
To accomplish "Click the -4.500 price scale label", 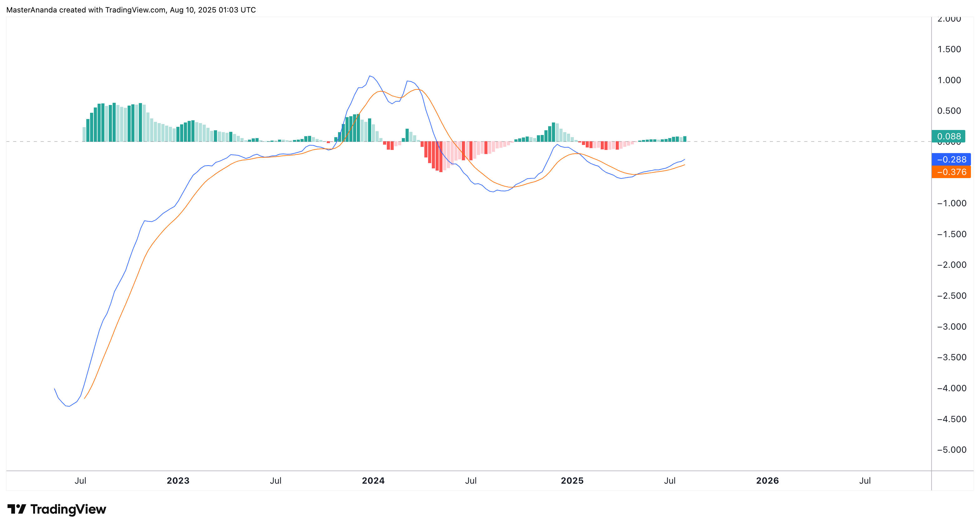I will pos(952,419).
